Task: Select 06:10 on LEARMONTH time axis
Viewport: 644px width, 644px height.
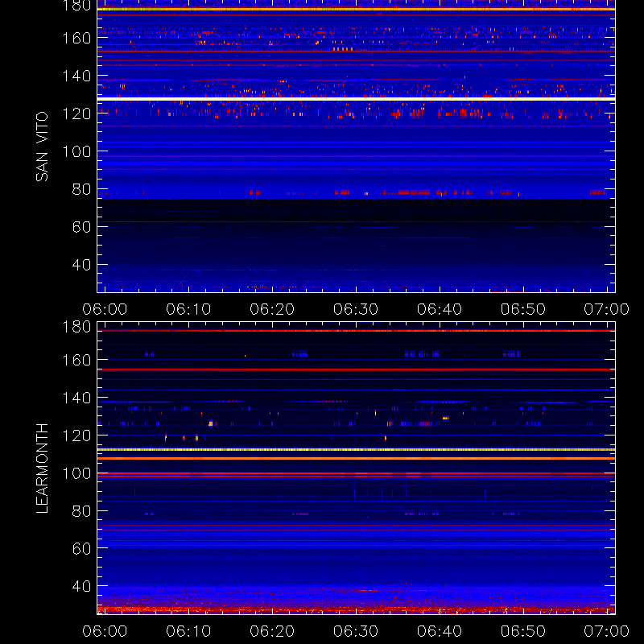Action: click(188, 631)
